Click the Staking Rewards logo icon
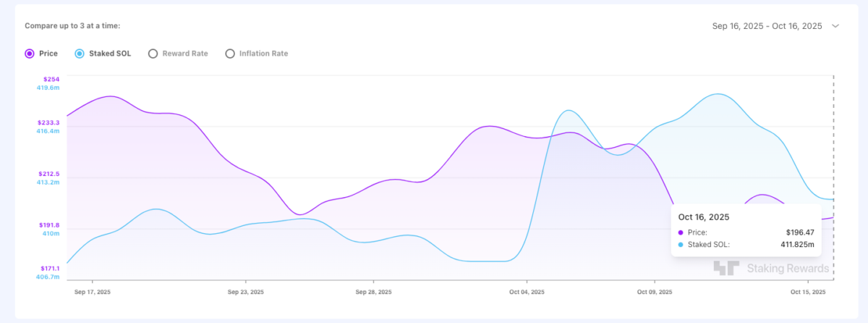868x323 pixels. coord(726,269)
